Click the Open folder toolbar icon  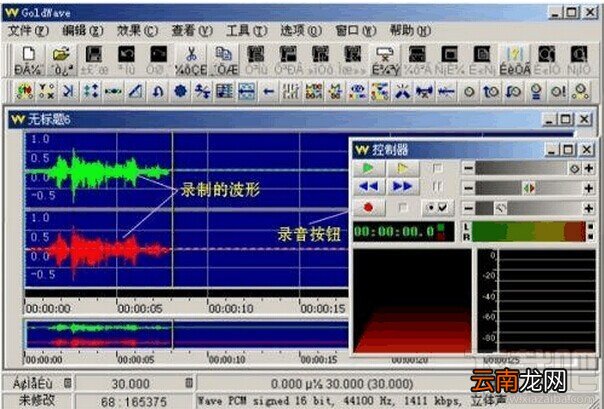[x=61, y=60]
